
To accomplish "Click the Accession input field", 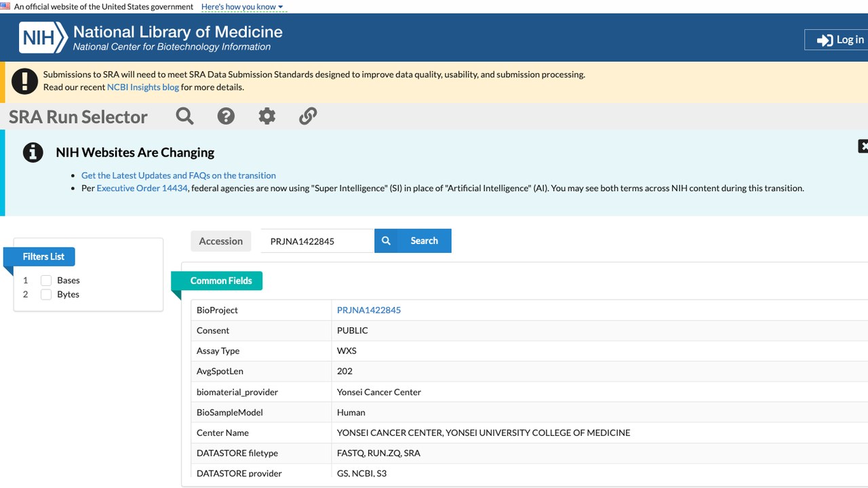I will point(317,241).
